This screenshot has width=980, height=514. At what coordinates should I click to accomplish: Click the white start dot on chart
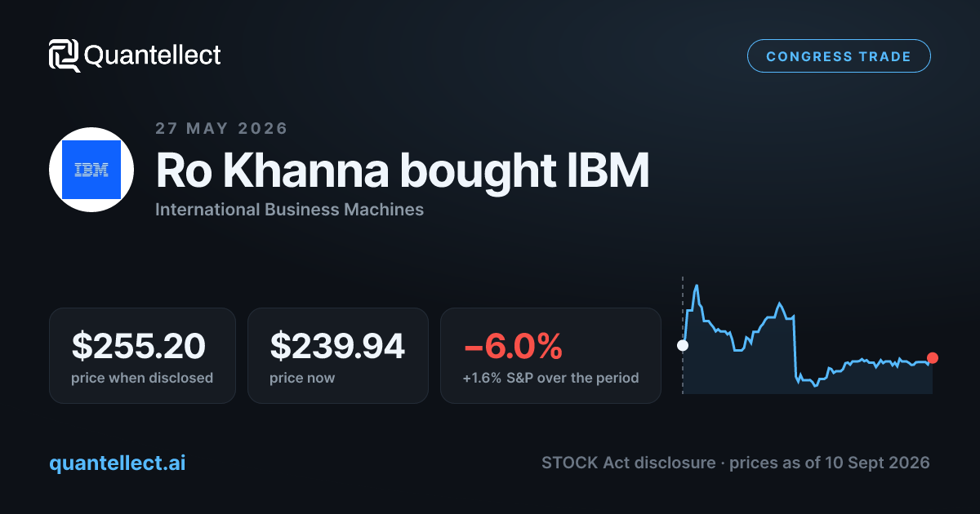point(683,345)
